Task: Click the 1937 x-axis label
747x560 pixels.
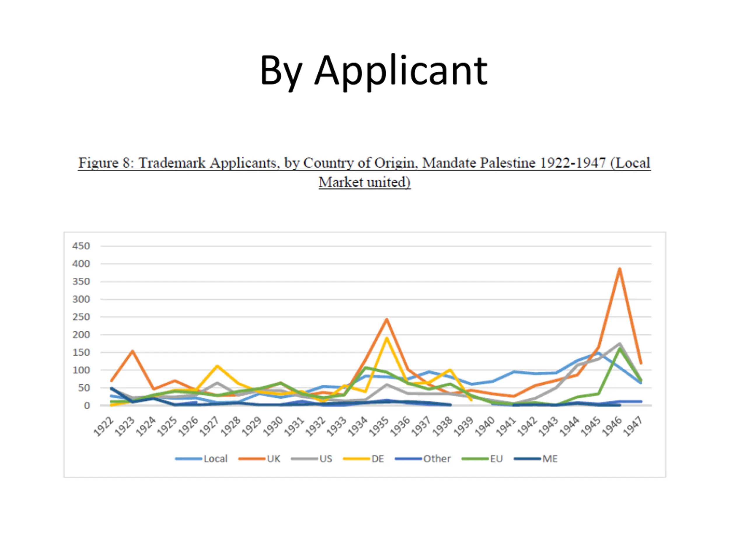Action: point(421,427)
